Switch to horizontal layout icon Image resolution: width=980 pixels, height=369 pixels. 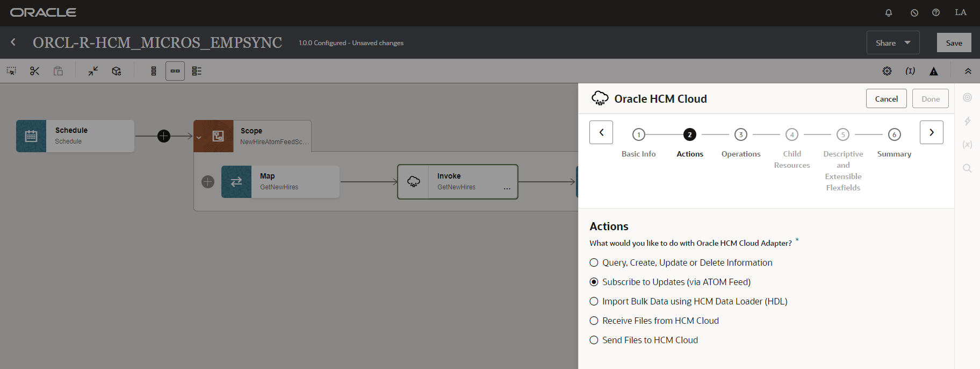coord(175,71)
